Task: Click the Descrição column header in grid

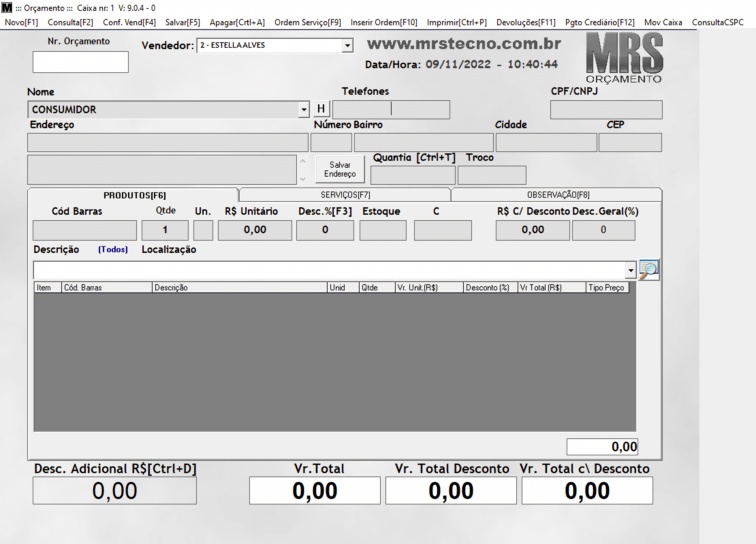Action: tap(239, 288)
